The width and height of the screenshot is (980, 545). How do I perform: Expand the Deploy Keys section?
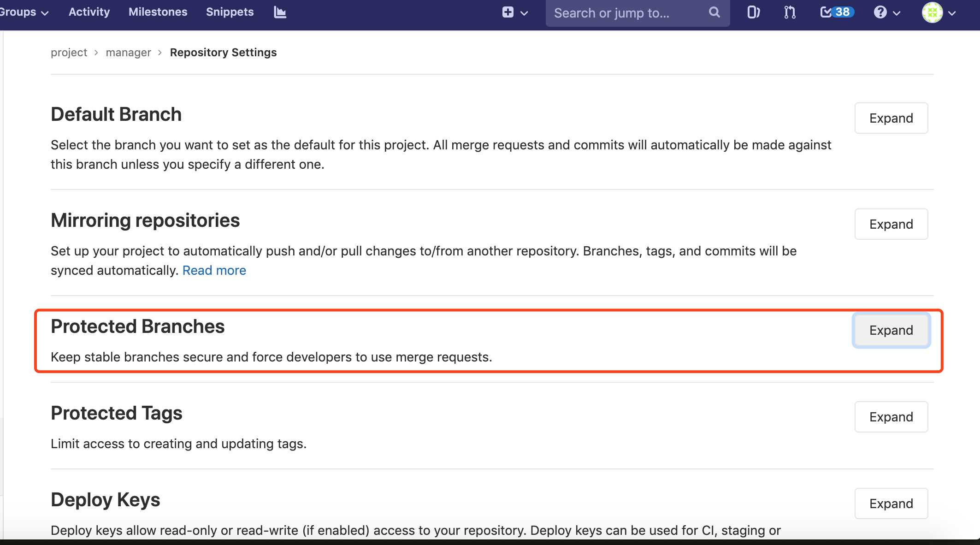click(891, 503)
